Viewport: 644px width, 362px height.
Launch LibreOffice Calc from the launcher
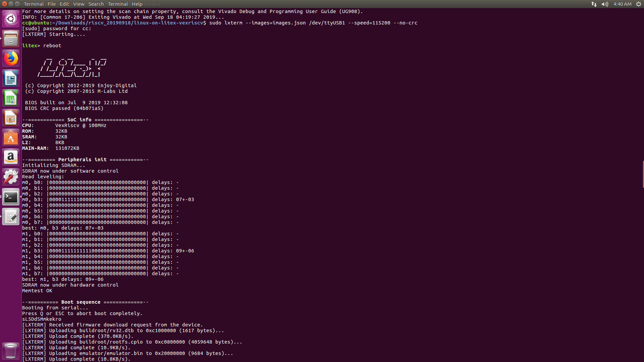[x=11, y=98]
